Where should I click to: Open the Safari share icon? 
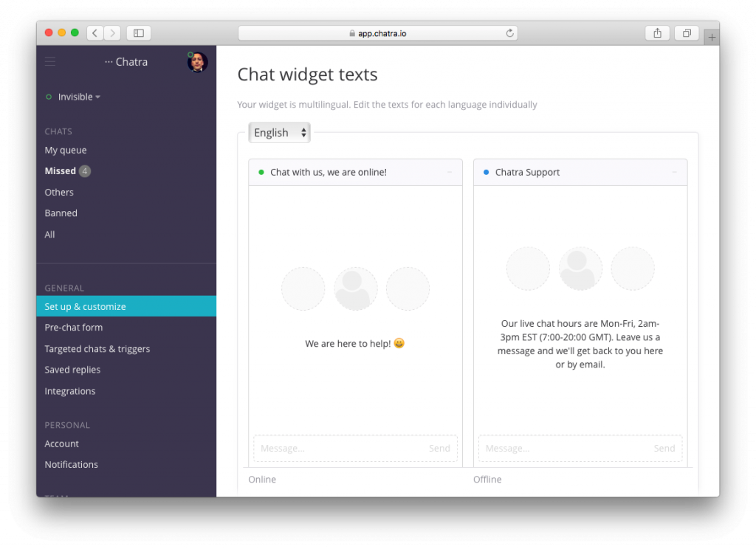coord(657,33)
